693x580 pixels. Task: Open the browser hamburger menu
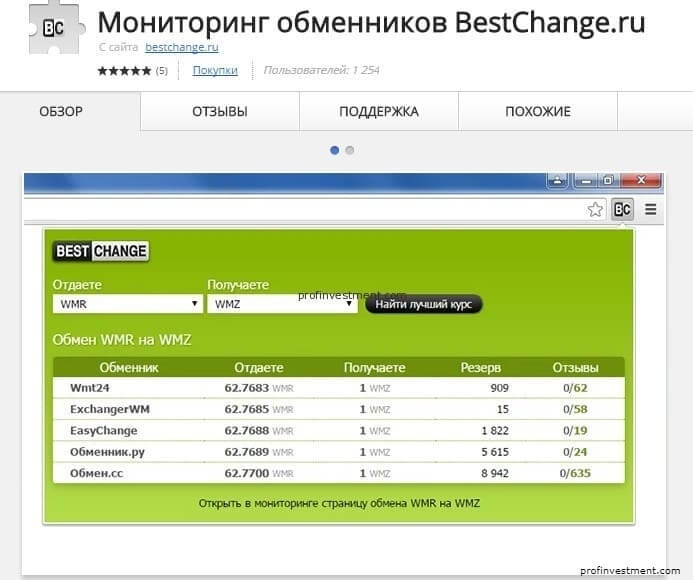pos(651,209)
